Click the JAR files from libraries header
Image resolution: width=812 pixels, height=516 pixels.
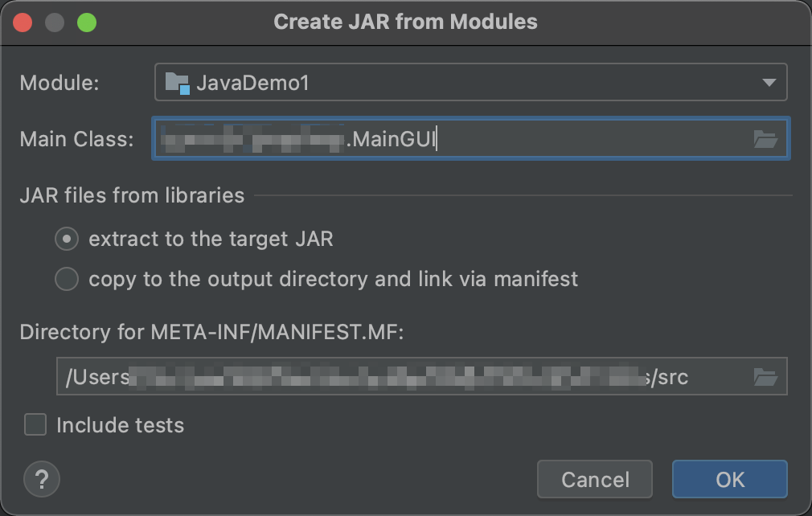coord(132,195)
